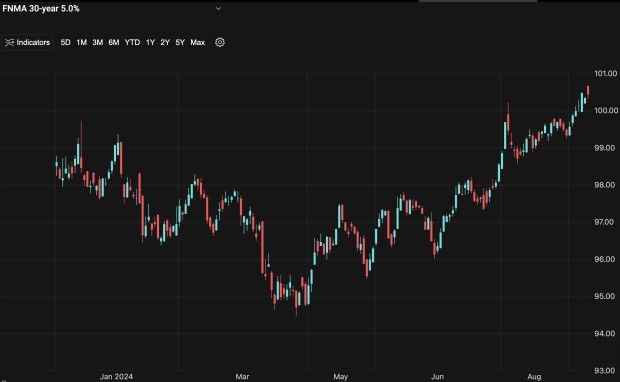This screenshot has height=382, width=620.
Task: Select the 1Y time range
Action: 150,42
